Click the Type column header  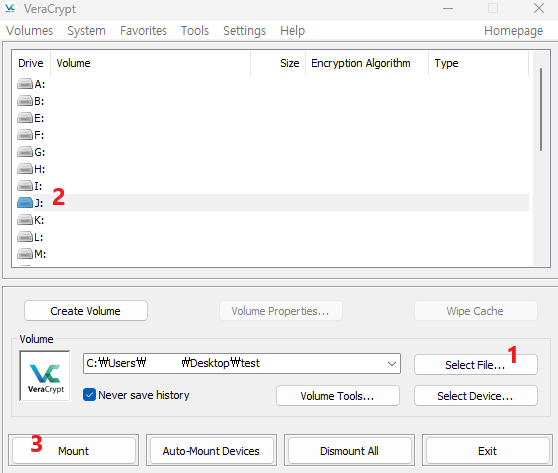(x=479, y=63)
